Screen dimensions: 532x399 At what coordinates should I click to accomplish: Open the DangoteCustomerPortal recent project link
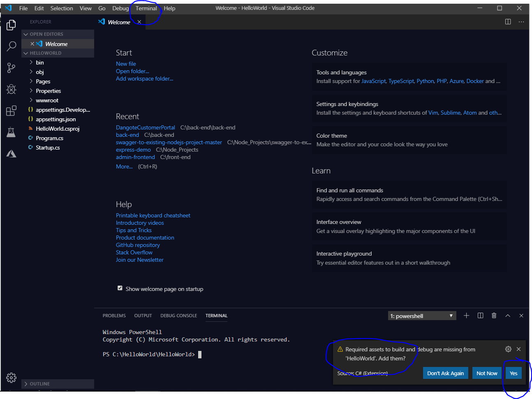145,127
